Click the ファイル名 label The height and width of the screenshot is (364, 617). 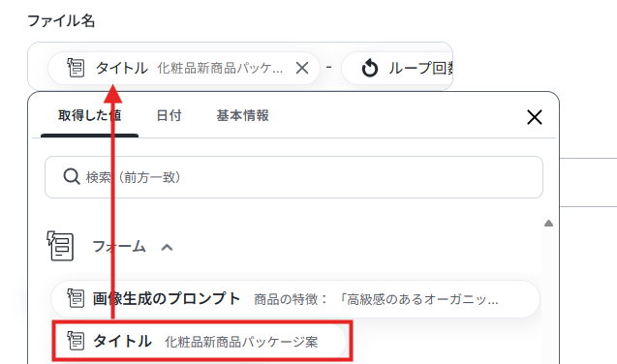coord(61,20)
